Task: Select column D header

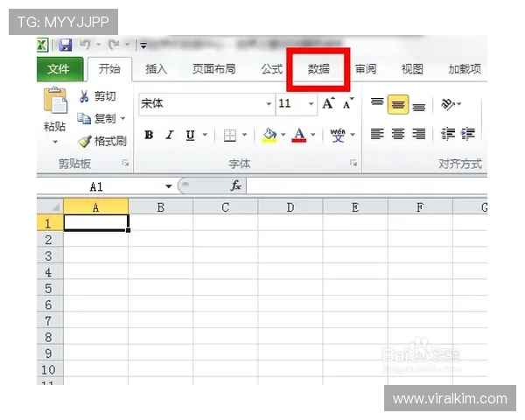Action: pos(290,207)
